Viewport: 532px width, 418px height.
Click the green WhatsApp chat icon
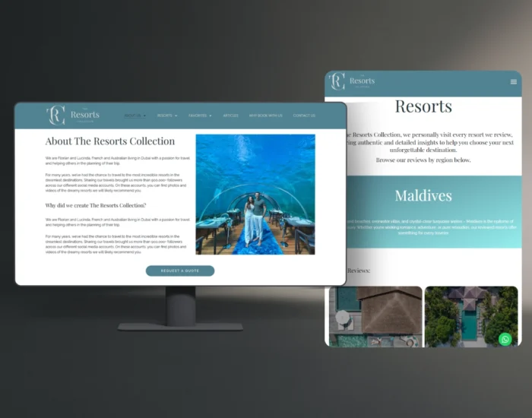pos(505,339)
